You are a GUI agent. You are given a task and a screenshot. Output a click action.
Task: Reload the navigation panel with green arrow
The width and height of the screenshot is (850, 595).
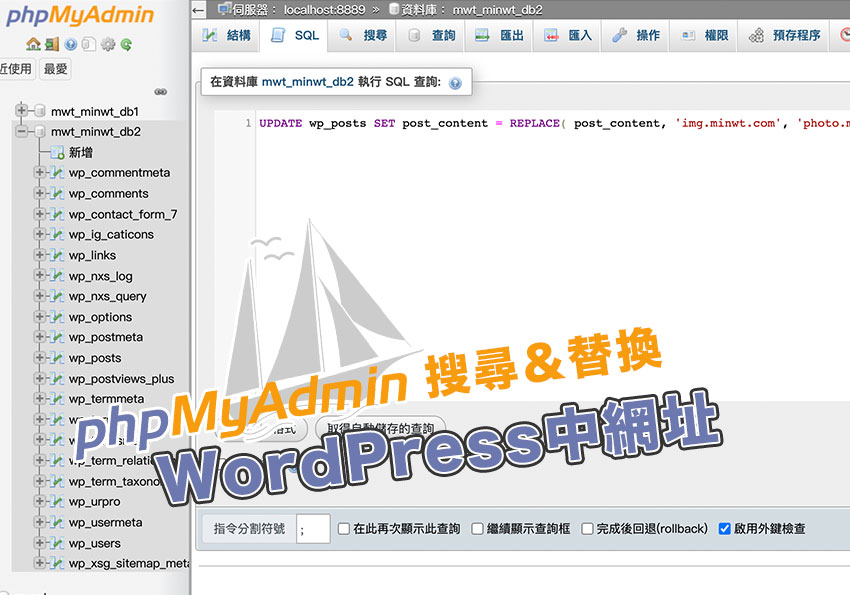tap(126, 44)
